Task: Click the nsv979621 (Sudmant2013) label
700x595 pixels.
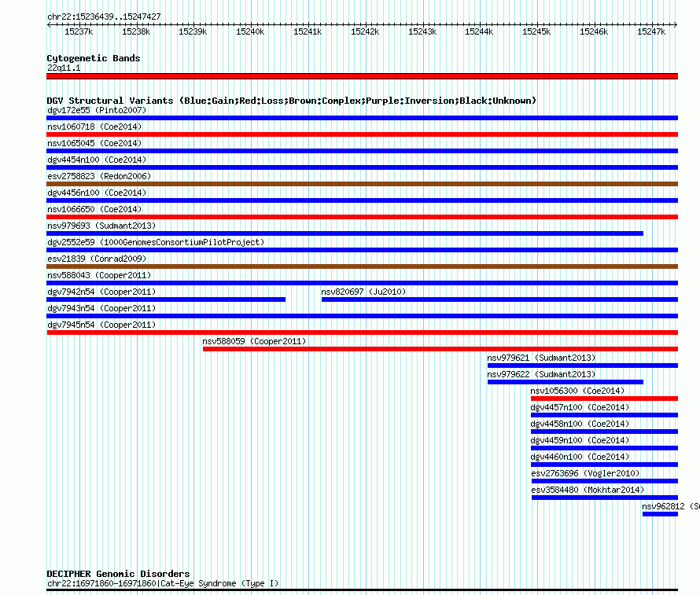Action: [x=541, y=358]
